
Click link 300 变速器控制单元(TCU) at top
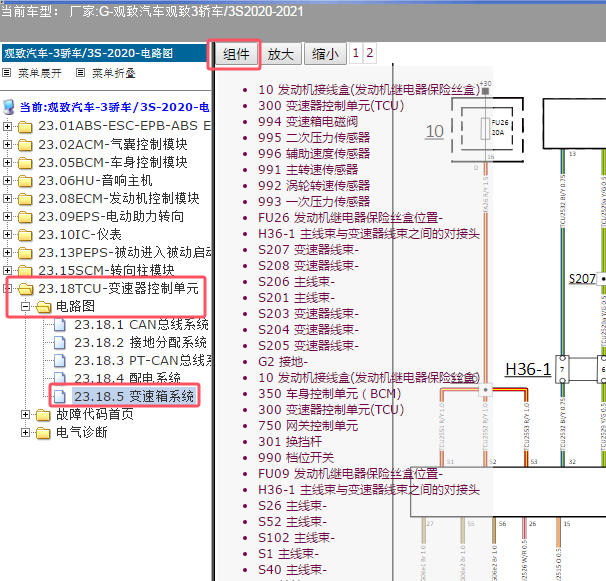[x=331, y=106]
